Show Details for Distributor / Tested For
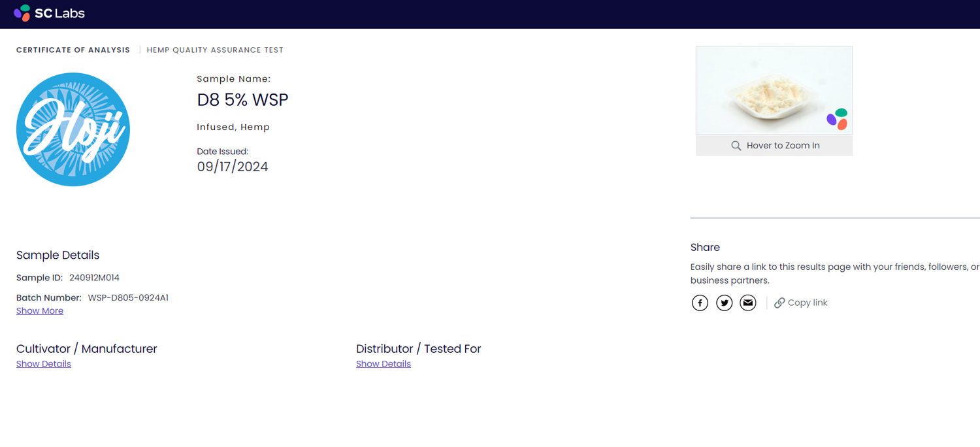 pos(384,364)
